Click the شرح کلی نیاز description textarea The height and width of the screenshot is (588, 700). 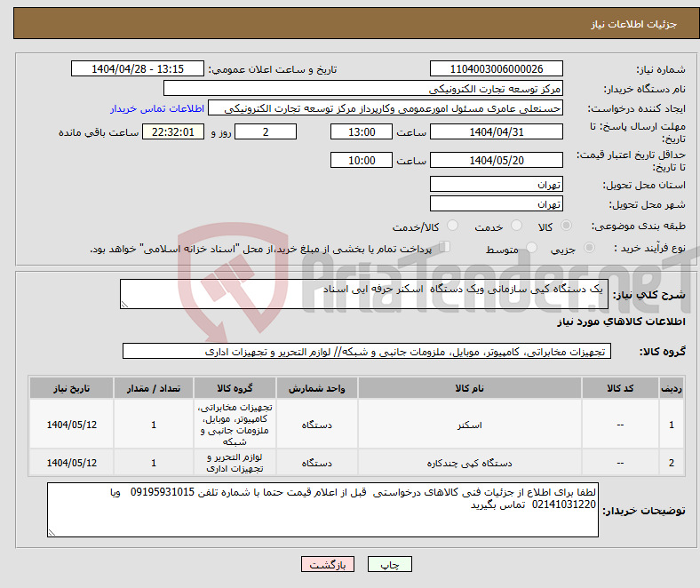click(363, 295)
